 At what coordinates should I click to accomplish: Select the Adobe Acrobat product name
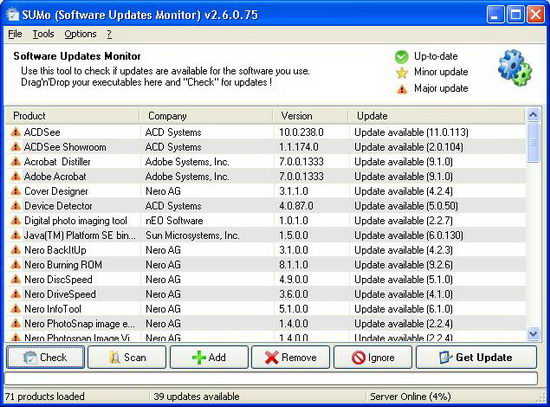pyautogui.click(x=55, y=176)
